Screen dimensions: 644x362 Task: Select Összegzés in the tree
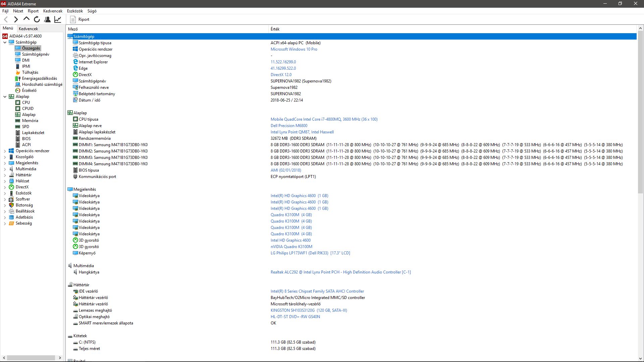pyautogui.click(x=31, y=48)
